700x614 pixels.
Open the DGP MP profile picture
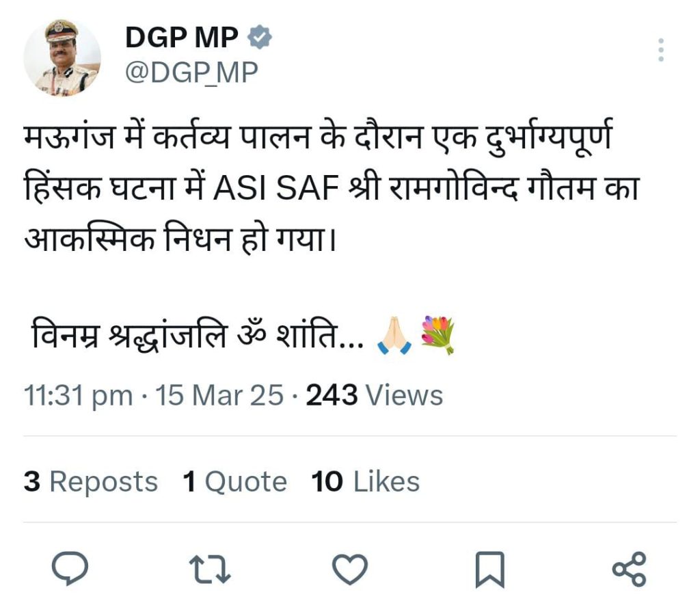tap(62, 57)
